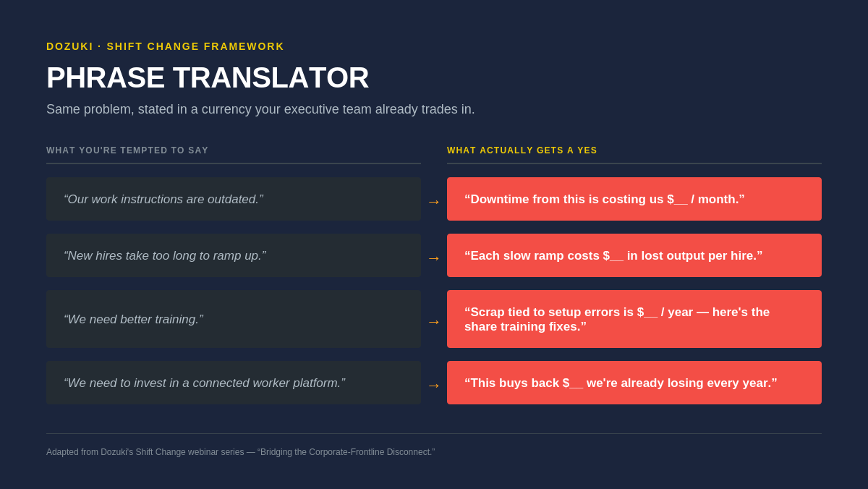This screenshot has width=868, height=489.
Task: Click the red "Each slow ramp costs" card
Action: tap(634, 255)
